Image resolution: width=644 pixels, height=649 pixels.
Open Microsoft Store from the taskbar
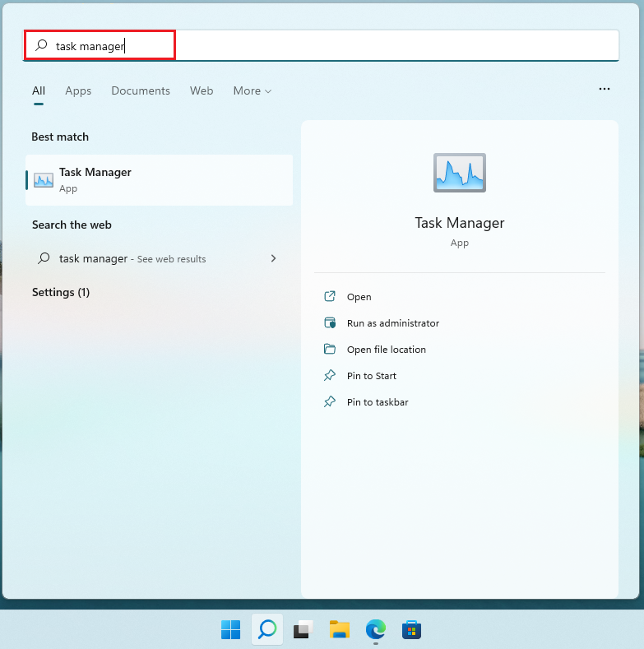[412, 630]
